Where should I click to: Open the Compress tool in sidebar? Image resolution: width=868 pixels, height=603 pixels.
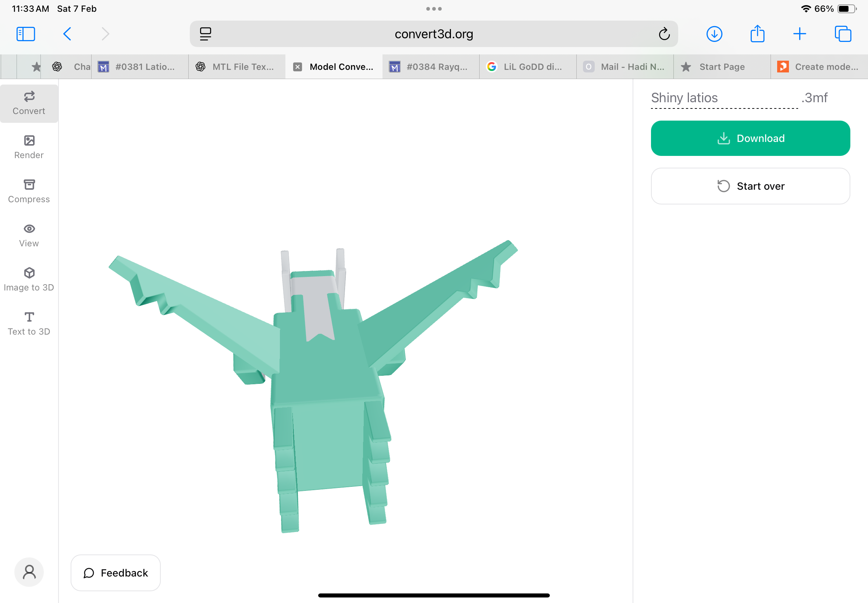point(29,192)
